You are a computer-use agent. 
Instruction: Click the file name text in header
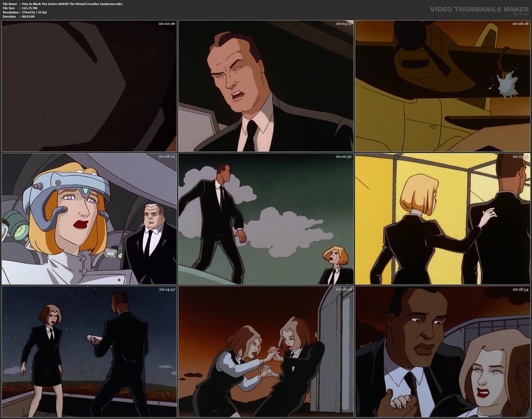pyautogui.click(x=72, y=4)
